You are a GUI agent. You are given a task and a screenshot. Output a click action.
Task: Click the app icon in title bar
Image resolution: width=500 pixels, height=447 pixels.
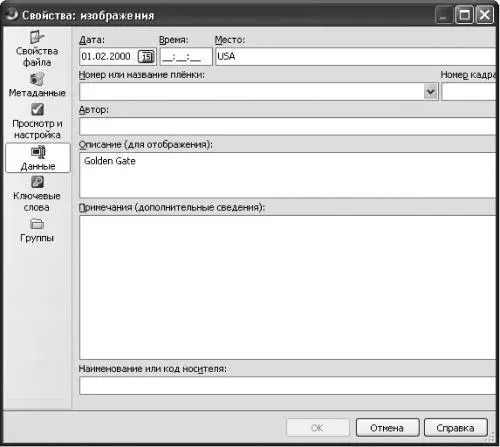(x=12, y=14)
